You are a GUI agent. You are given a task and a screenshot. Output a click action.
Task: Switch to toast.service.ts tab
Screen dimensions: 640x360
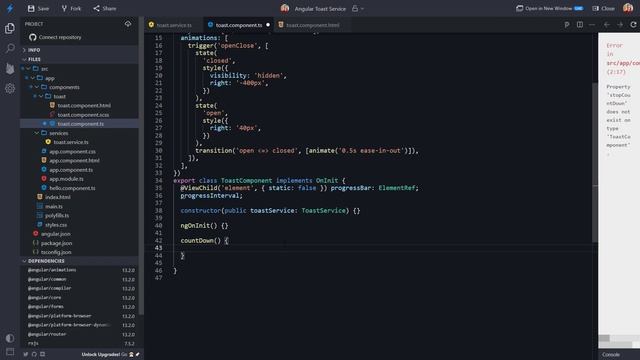tap(174, 25)
